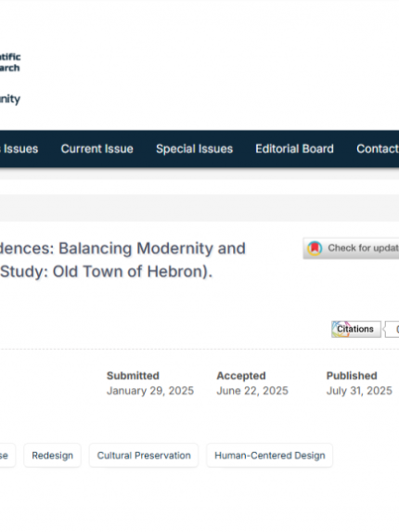Open the Issues menu item in navbar
Screen dimensions: 399x532
tap(19, 149)
